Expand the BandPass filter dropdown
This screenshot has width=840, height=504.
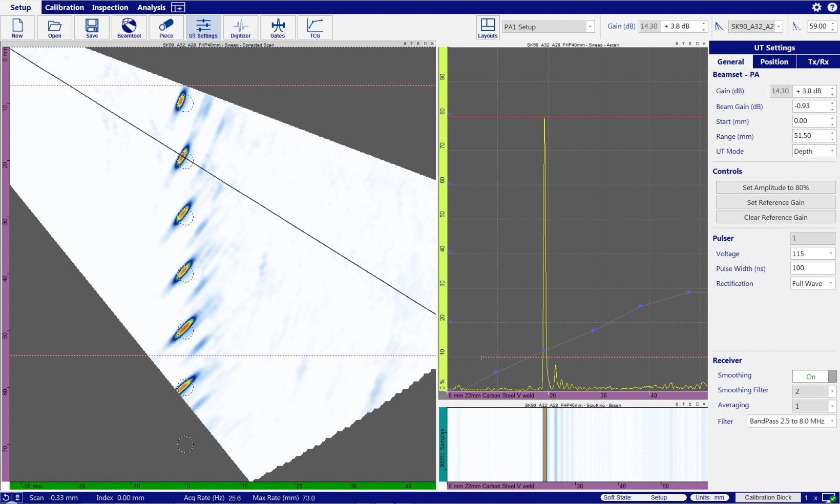click(791, 421)
